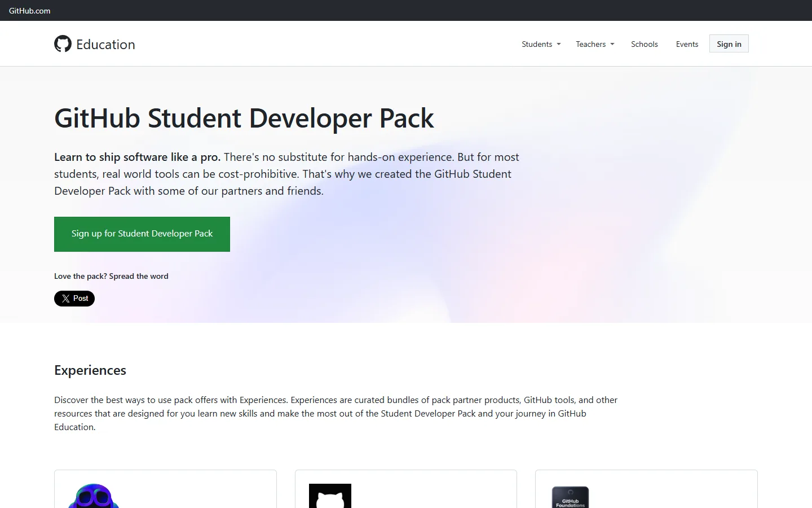Open the Events navigation link

(x=687, y=44)
